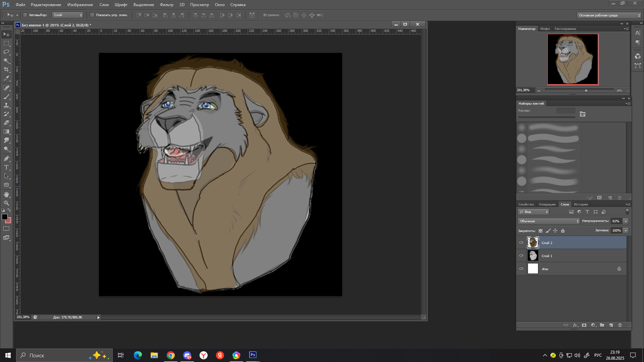Create new group folder icon in Layers
This screenshot has width=644, height=362.
pyautogui.click(x=602, y=325)
